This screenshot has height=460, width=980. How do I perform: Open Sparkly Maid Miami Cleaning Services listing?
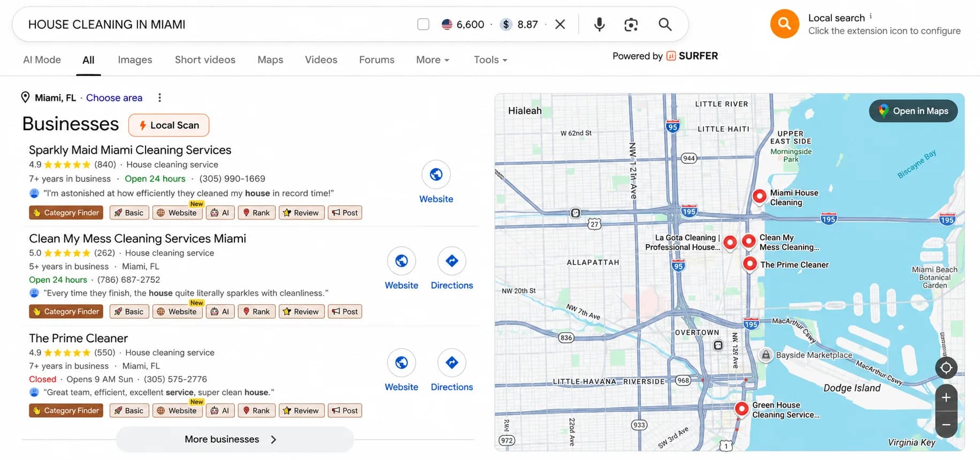pyautogui.click(x=130, y=150)
